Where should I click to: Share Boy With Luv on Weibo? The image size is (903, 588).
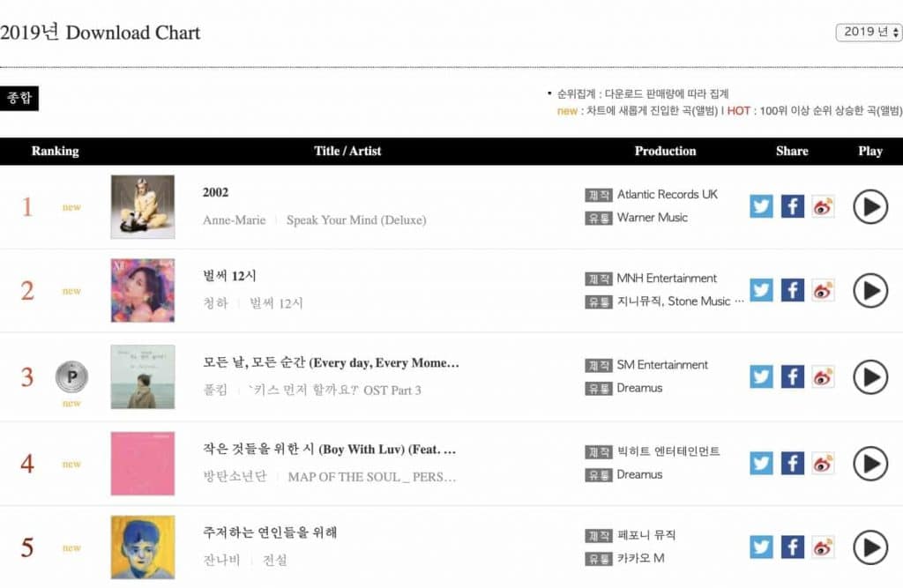(x=823, y=463)
